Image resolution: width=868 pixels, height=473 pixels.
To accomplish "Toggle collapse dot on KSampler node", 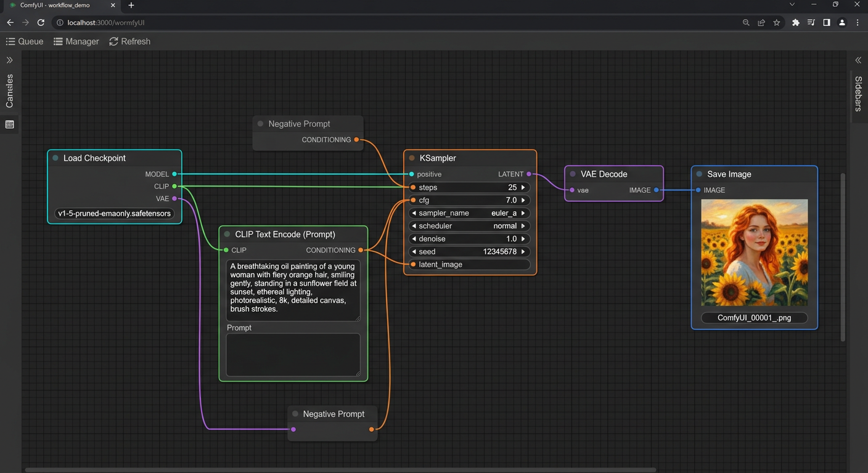I will click(x=412, y=158).
